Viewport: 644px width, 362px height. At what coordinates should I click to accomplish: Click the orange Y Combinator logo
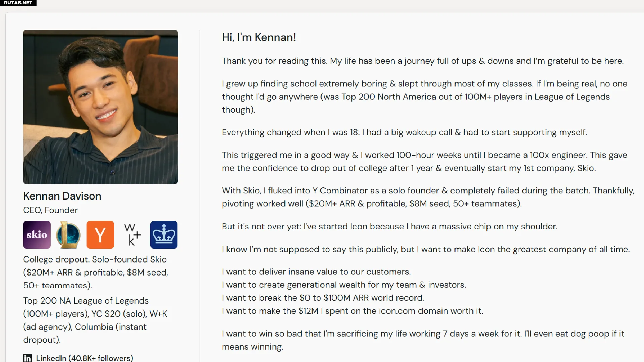pos(100,235)
